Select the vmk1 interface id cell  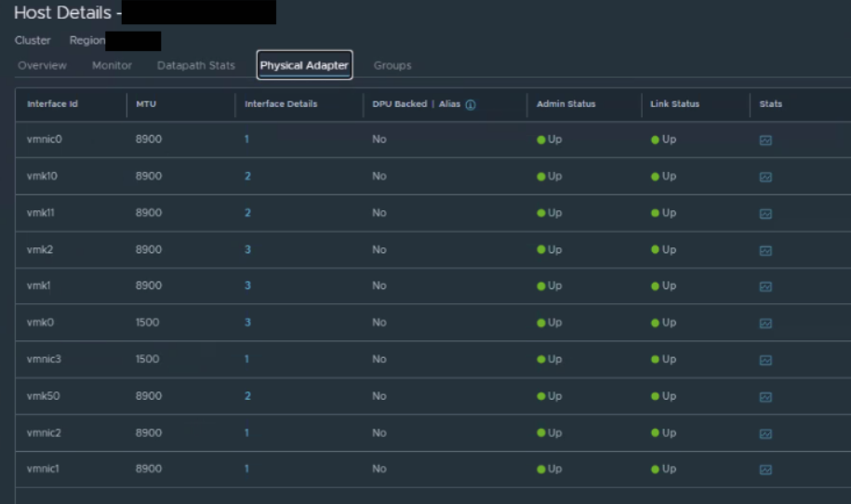[x=38, y=285]
